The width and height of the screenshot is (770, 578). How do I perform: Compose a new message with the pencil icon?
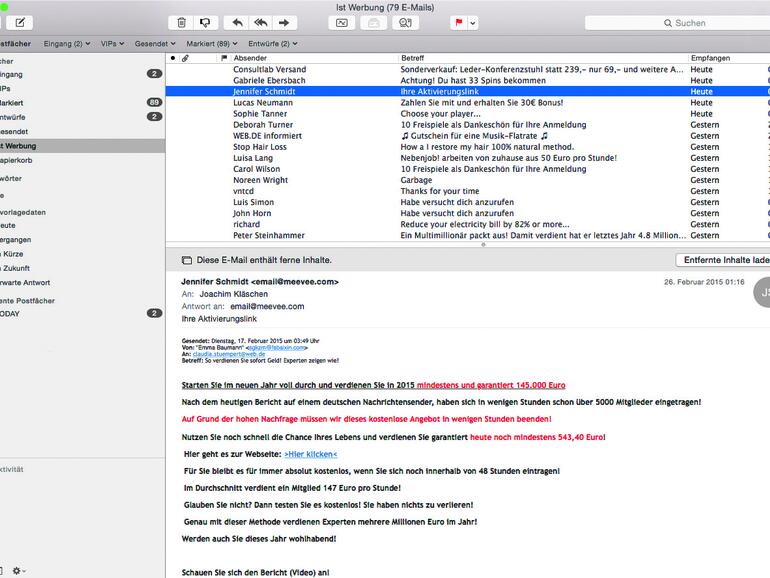[20, 23]
